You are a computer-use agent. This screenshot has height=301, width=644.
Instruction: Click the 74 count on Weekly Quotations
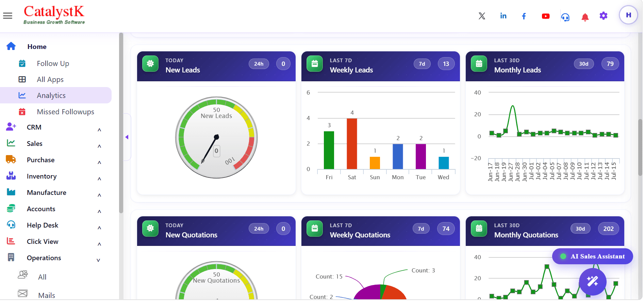446,229
